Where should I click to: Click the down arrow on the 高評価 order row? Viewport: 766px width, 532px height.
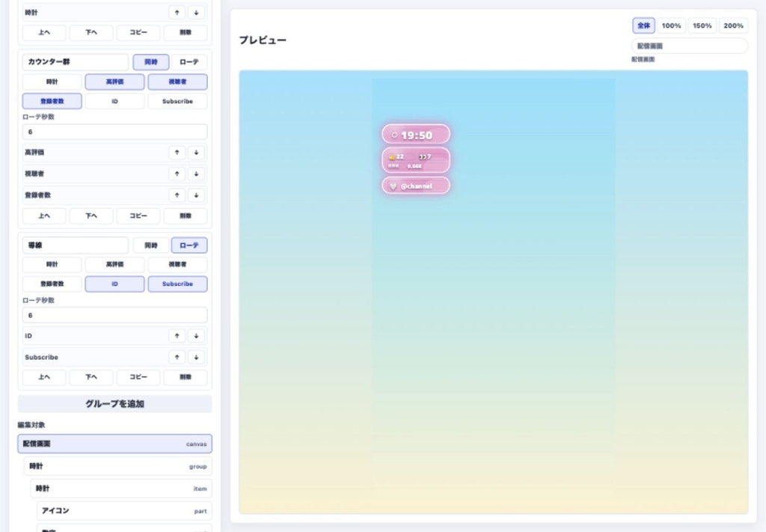point(197,153)
